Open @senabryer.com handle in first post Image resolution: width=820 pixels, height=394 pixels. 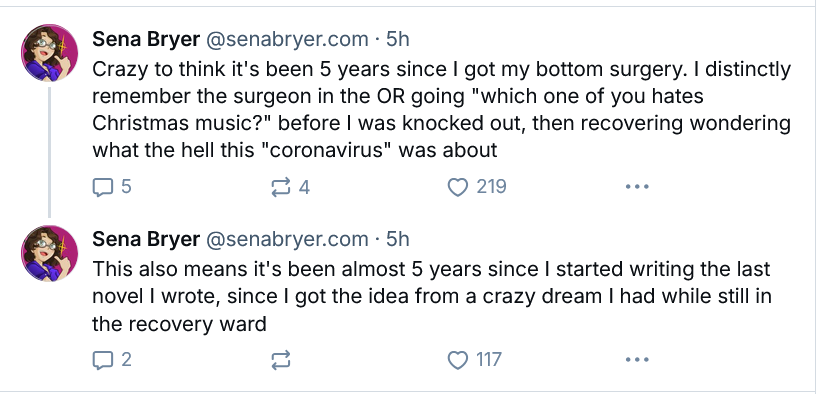(x=287, y=39)
